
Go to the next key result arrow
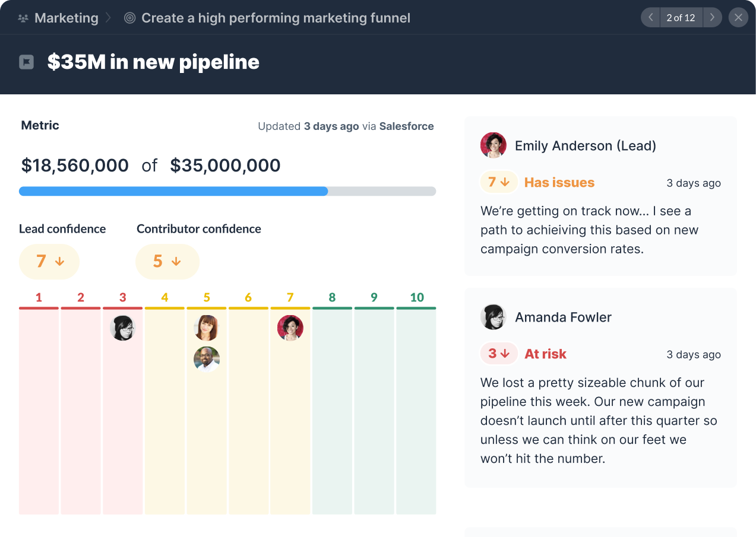pyautogui.click(x=712, y=18)
